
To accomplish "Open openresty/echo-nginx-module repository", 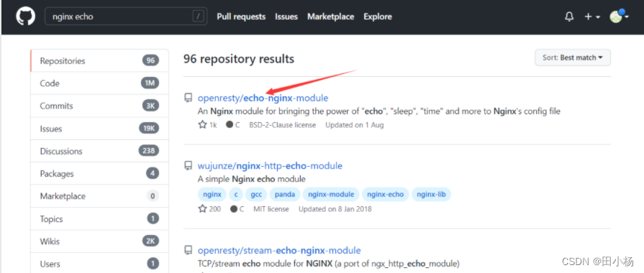I will (263, 98).
